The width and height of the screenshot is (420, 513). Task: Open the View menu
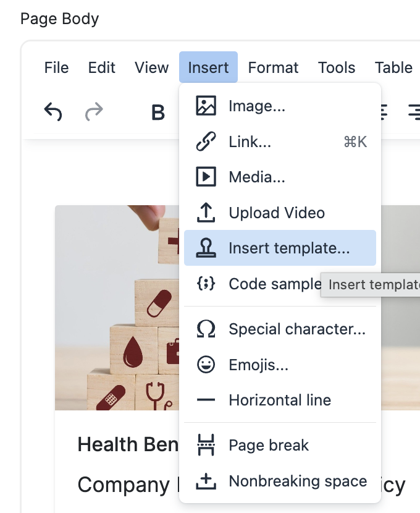(152, 67)
